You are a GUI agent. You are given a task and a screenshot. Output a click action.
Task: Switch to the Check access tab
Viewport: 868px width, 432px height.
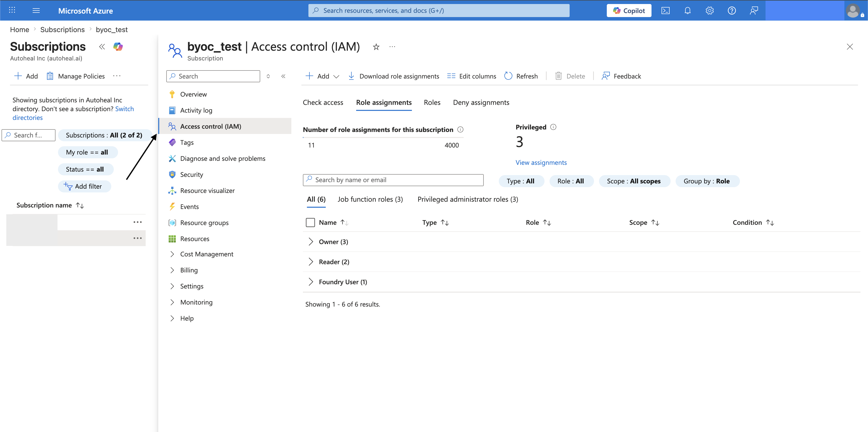click(x=323, y=102)
